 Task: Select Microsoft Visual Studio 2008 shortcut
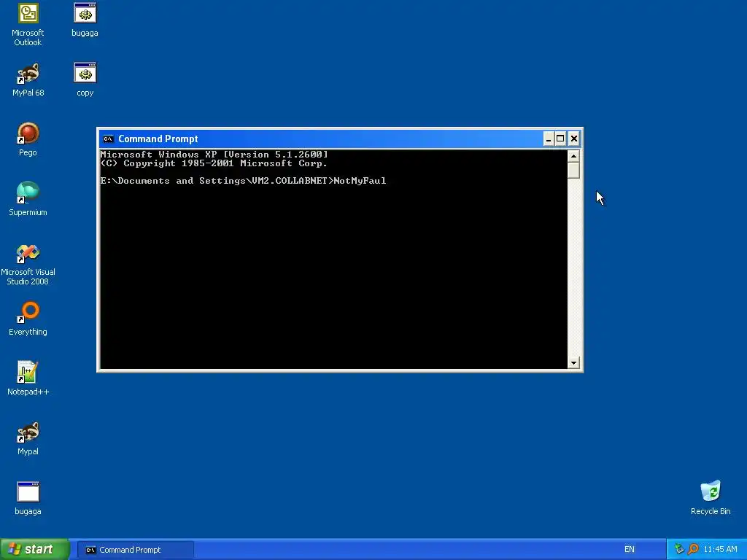pyautogui.click(x=28, y=264)
